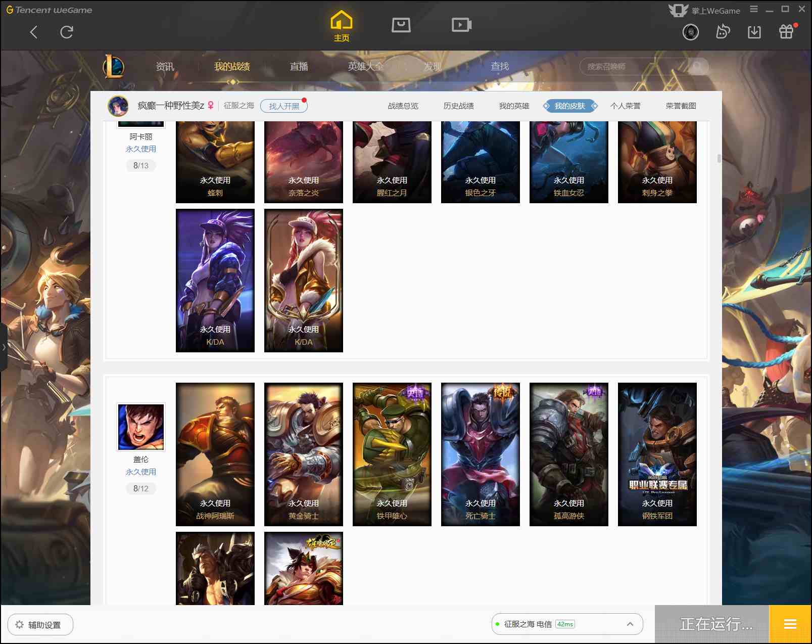Open the 个人荣誉 tab
Viewport: 812px width, 644px height.
point(625,106)
